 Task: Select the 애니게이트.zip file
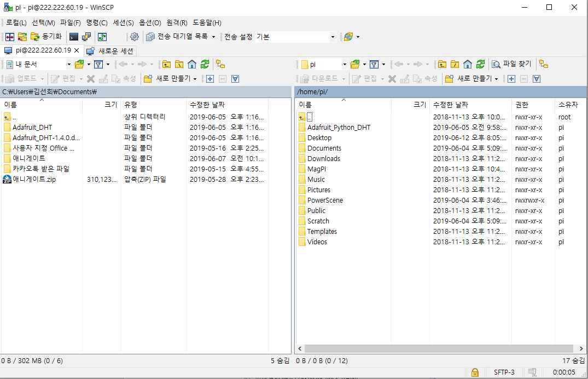pyautogui.click(x=34, y=180)
